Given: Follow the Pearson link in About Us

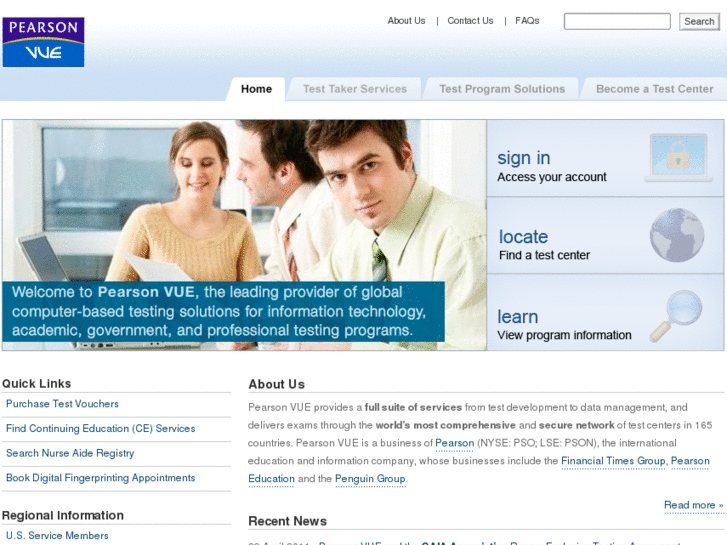Looking at the screenshot, I should [x=454, y=443].
